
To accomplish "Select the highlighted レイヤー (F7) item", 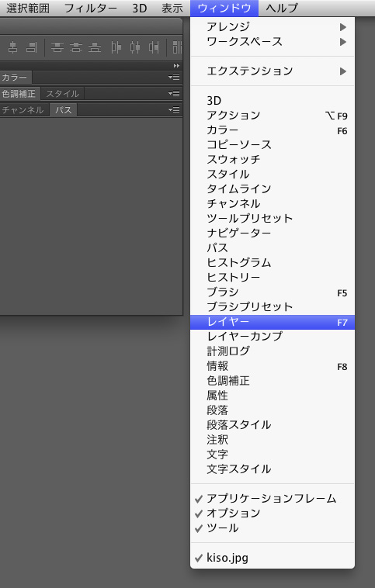I will click(x=273, y=322).
